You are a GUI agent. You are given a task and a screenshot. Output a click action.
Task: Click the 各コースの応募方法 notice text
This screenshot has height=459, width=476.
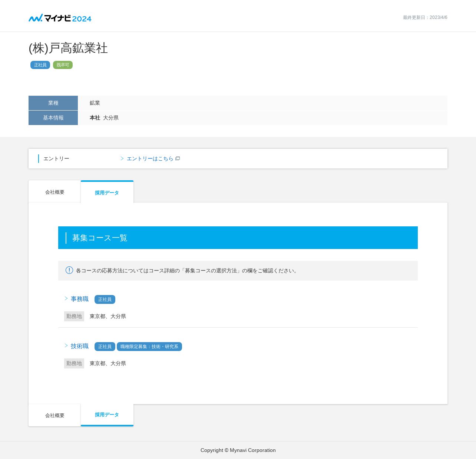point(187,271)
